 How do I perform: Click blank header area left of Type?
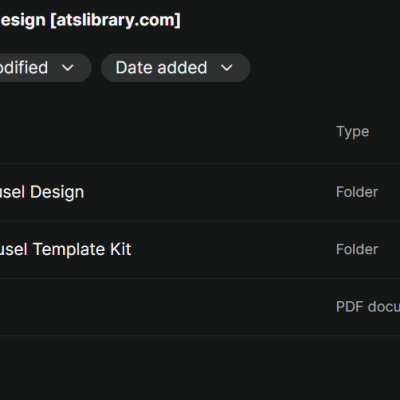(167, 132)
